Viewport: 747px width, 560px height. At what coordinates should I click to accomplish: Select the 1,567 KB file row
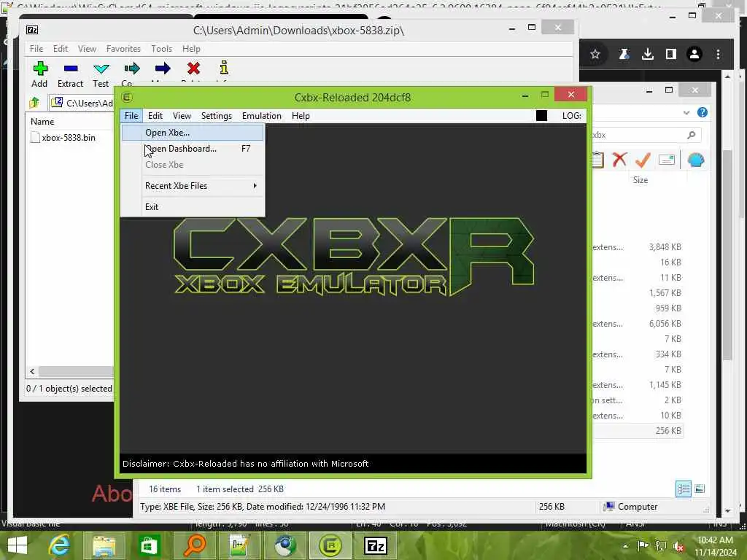[x=638, y=293]
